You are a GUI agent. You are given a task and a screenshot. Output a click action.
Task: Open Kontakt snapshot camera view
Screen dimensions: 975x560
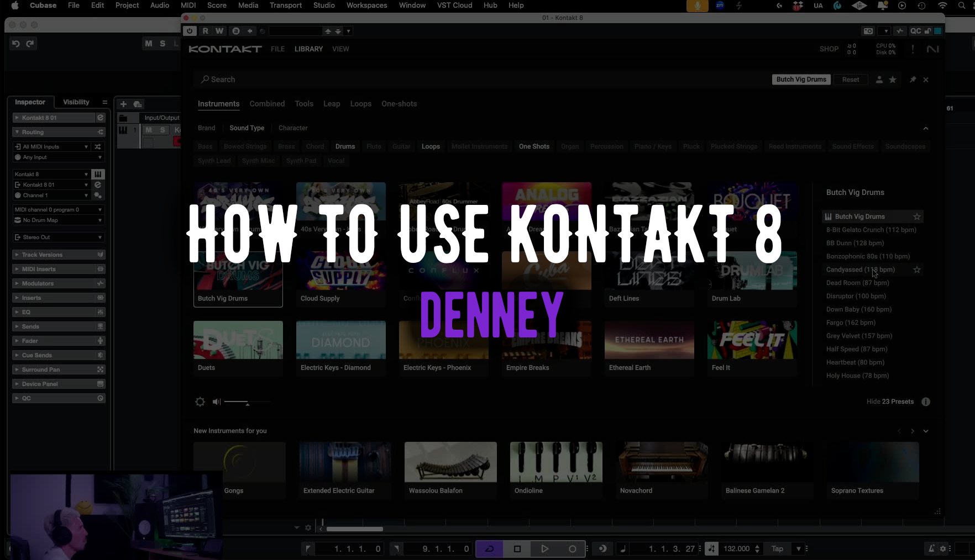[x=868, y=31]
